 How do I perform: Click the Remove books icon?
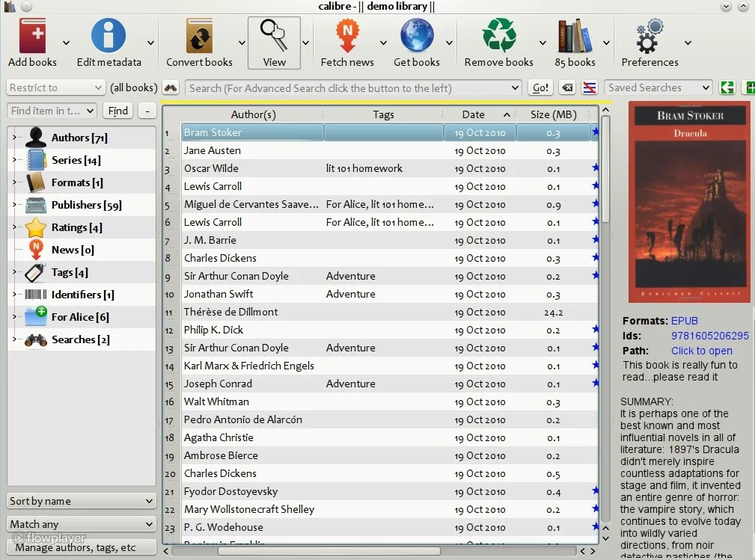coord(498,35)
